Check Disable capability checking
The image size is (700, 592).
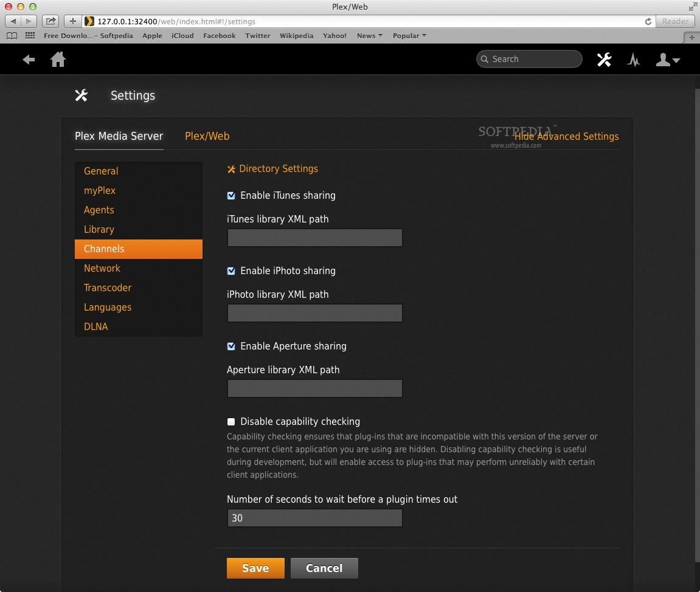click(x=231, y=422)
